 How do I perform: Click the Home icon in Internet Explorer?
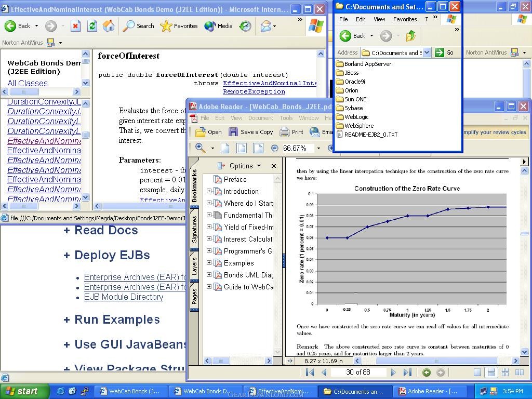pos(109,26)
